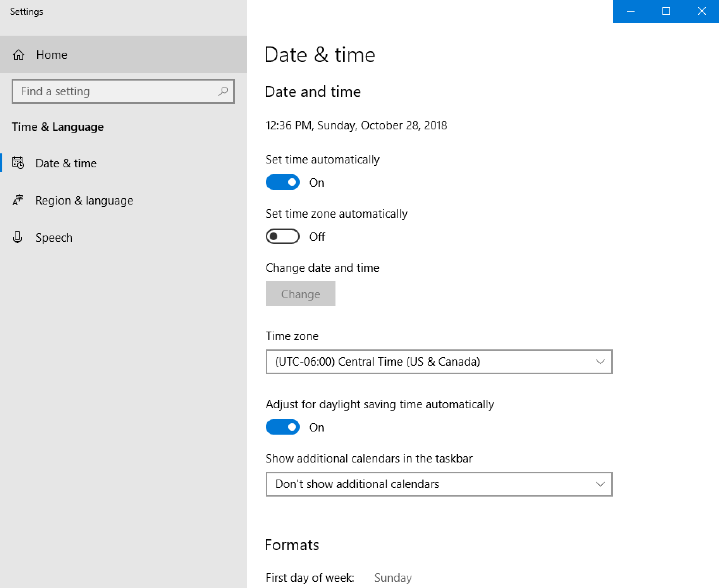719x588 pixels.
Task: Select the Region & language section label
Action: point(84,200)
